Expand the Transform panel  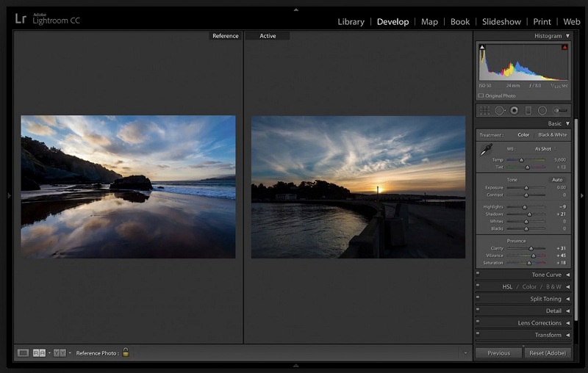coord(567,335)
